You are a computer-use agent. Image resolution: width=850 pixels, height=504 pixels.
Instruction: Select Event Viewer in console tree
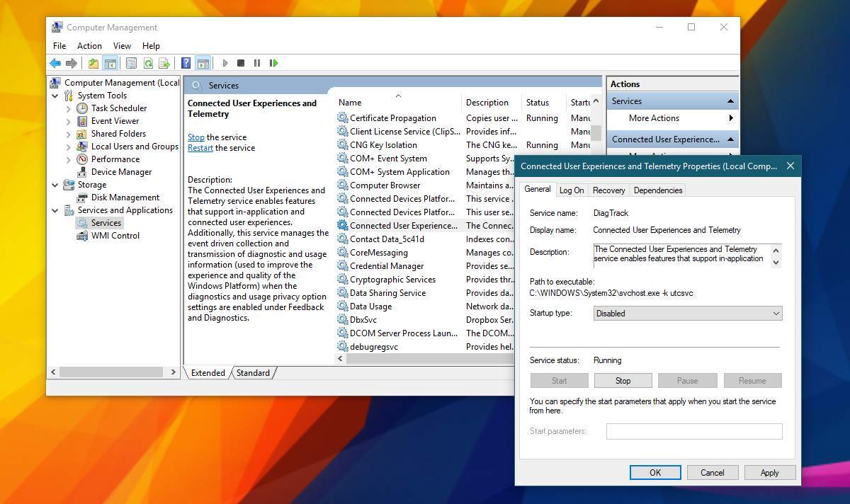[x=115, y=121]
